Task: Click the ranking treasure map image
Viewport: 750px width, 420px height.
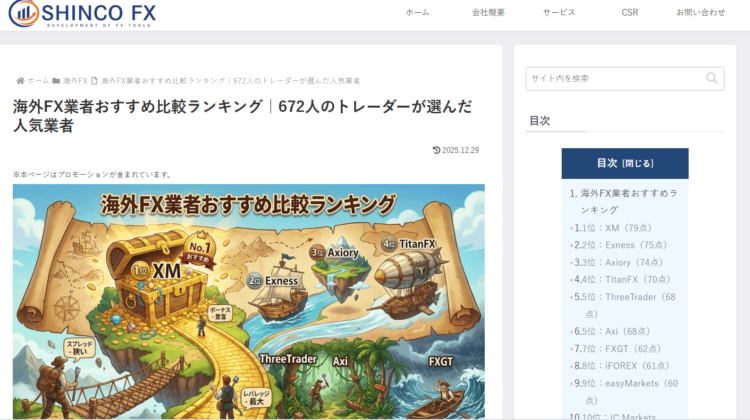Action: [248, 300]
